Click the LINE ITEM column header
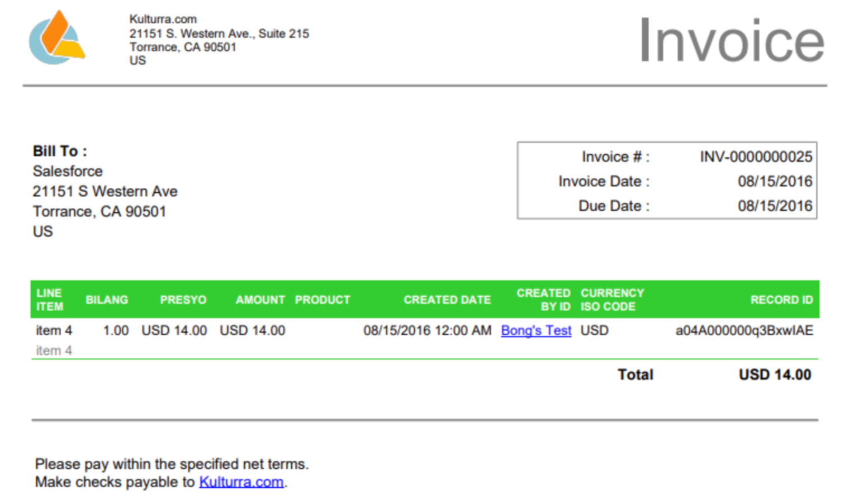Image resolution: width=849 pixels, height=504 pixels. [x=50, y=300]
